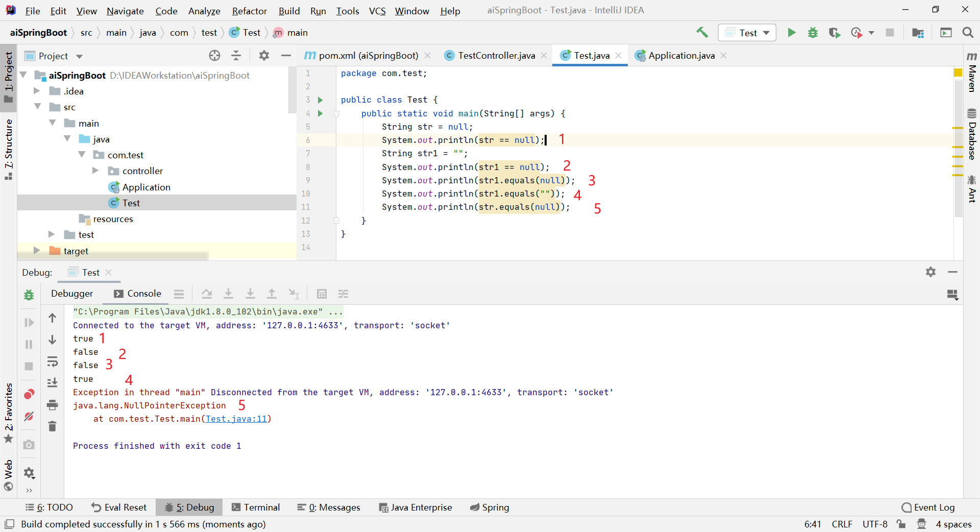The height and width of the screenshot is (532, 980).
Task: Expand .idea folder
Action: pos(37,91)
